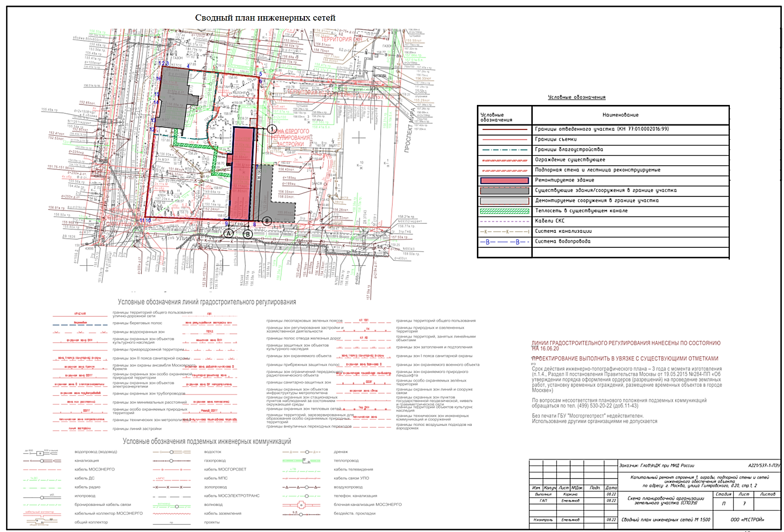Click heading "Условные обозначения линий градостроительного регулирования"
This screenshot has width=784, height=532.
click(207, 302)
